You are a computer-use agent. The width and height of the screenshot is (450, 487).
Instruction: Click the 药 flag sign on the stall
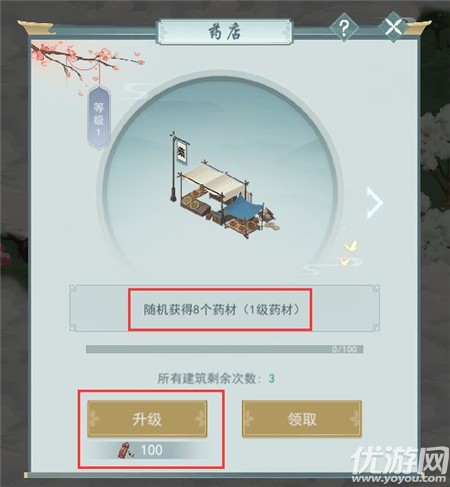coord(182,153)
